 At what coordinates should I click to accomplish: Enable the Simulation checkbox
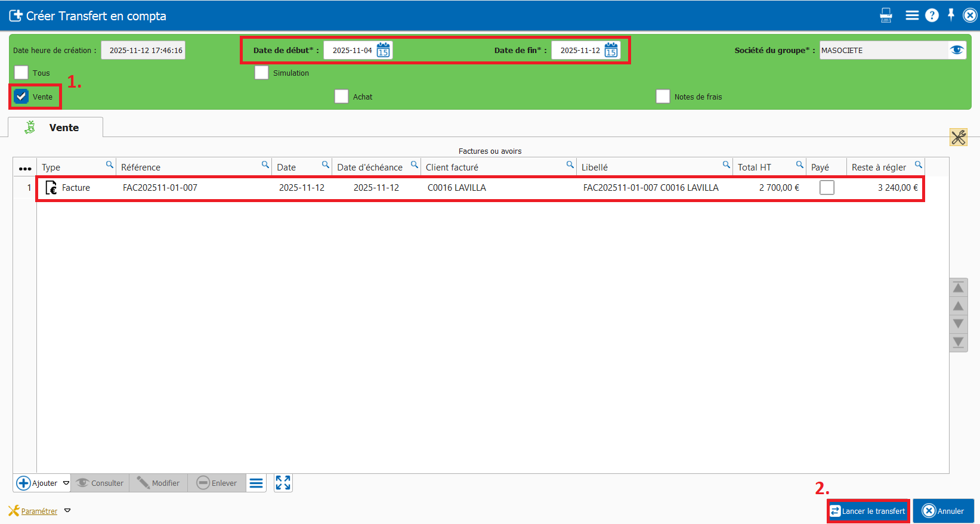pyautogui.click(x=261, y=73)
